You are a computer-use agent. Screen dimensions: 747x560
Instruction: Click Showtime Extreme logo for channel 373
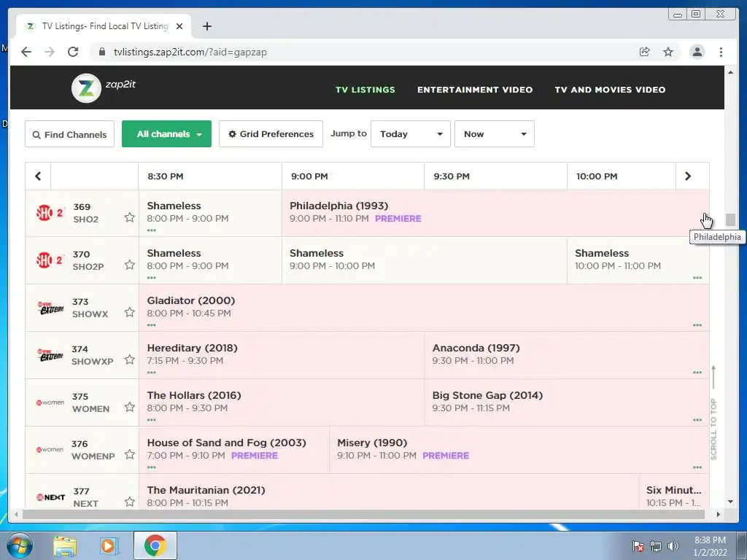click(x=50, y=308)
